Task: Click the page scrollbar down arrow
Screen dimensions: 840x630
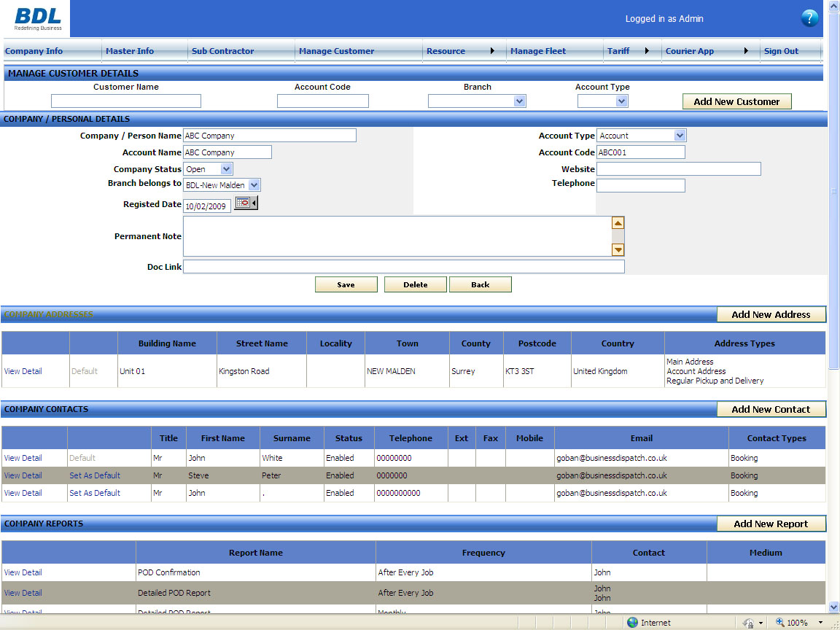Action: point(833,607)
